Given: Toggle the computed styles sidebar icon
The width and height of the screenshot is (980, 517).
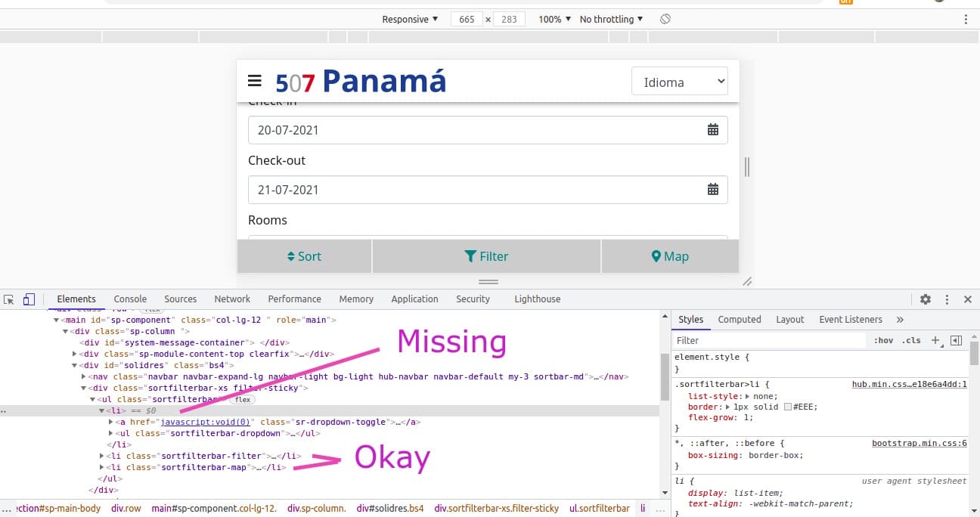Looking at the screenshot, I should point(956,340).
